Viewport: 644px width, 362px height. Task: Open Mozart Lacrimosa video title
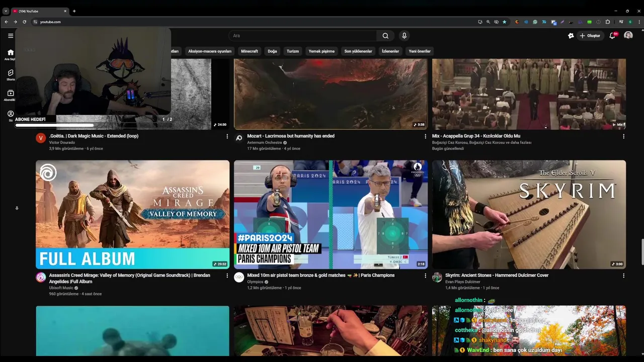click(x=291, y=136)
